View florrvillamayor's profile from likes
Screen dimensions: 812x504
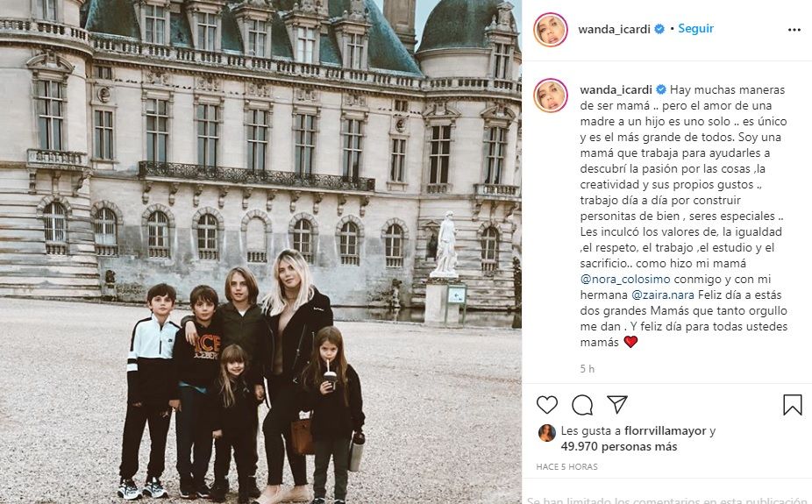[x=665, y=431]
